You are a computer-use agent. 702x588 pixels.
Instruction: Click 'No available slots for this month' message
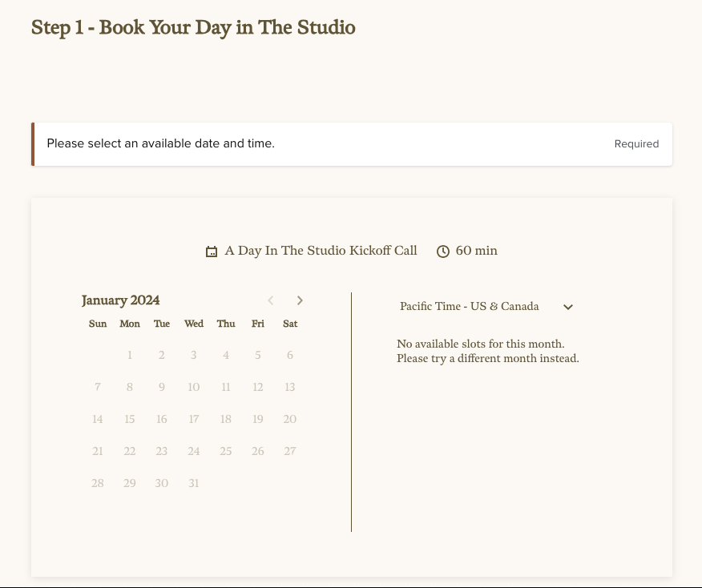tap(480, 344)
